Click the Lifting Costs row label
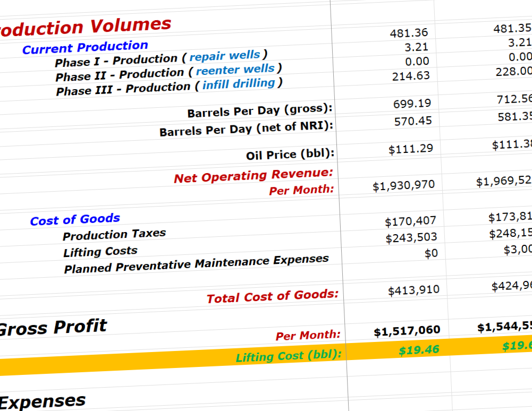 tap(100, 252)
